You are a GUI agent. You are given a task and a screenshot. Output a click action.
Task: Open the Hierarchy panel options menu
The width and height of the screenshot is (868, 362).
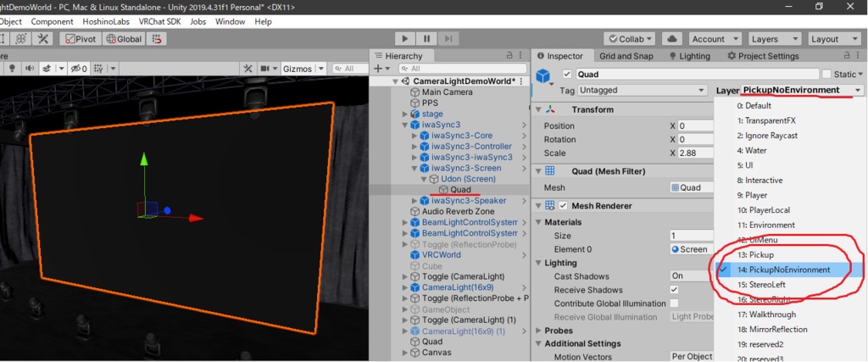(521, 56)
